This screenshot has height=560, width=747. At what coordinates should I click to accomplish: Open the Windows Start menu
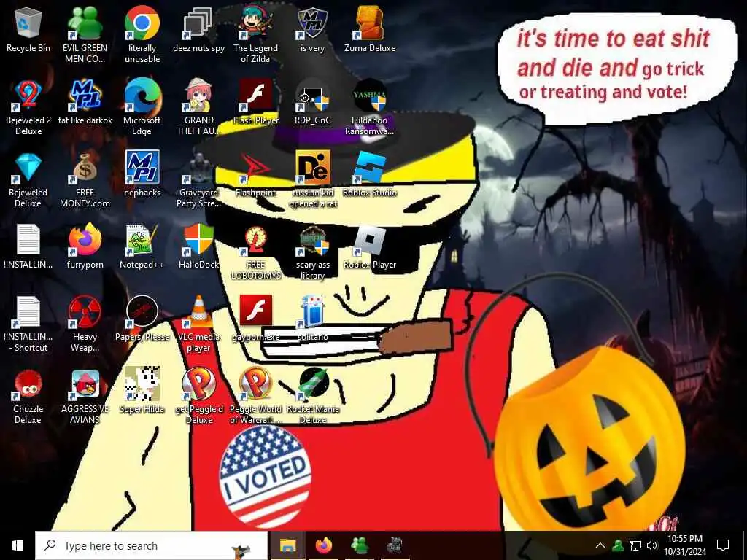point(18,545)
